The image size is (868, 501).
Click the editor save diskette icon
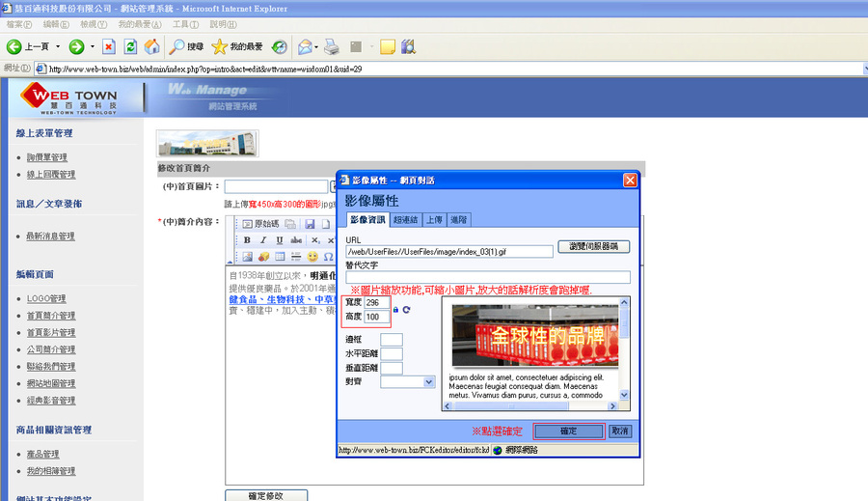[x=310, y=224]
